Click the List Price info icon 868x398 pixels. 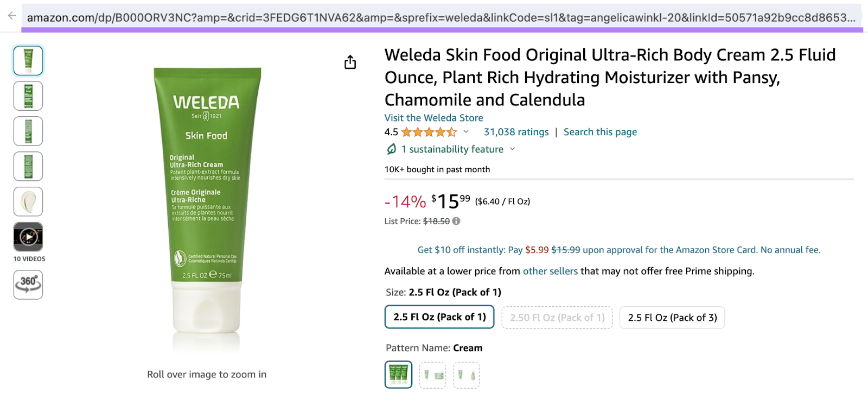pyautogui.click(x=456, y=221)
